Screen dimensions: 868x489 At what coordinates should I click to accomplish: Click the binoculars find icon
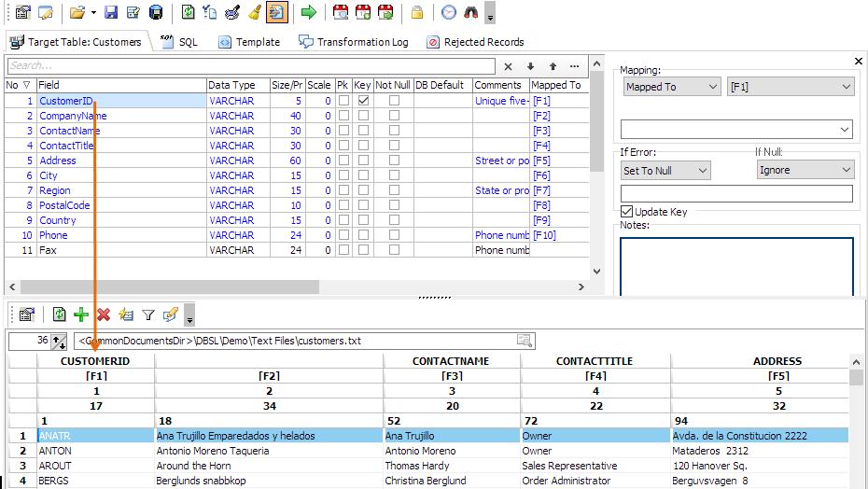click(x=470, y=12)
